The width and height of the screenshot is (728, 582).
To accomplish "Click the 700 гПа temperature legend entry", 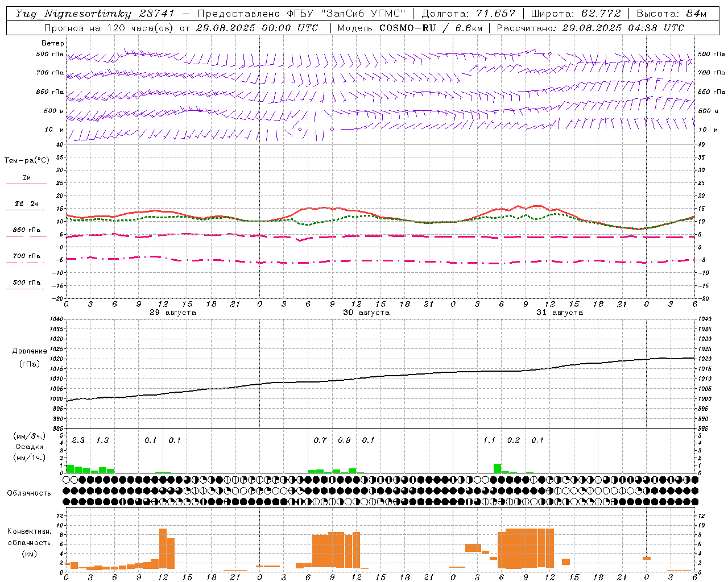I will (27, 256).
